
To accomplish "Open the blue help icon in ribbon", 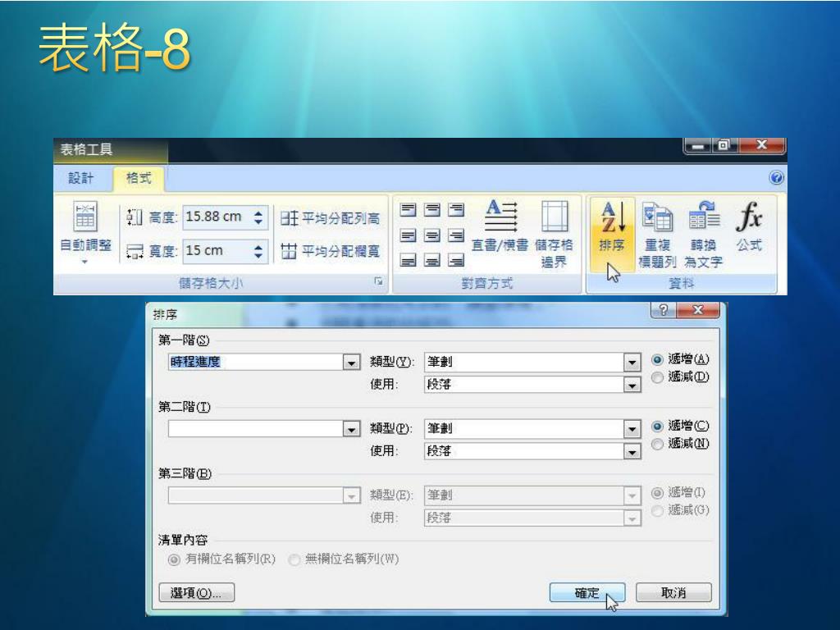I will [x=776, y=178].
